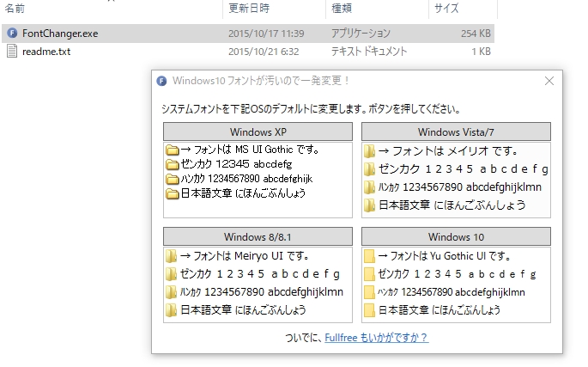
Task: Click folder icon beside '日本語文章' in Vista/7 panel
Action: click(369, 205)
